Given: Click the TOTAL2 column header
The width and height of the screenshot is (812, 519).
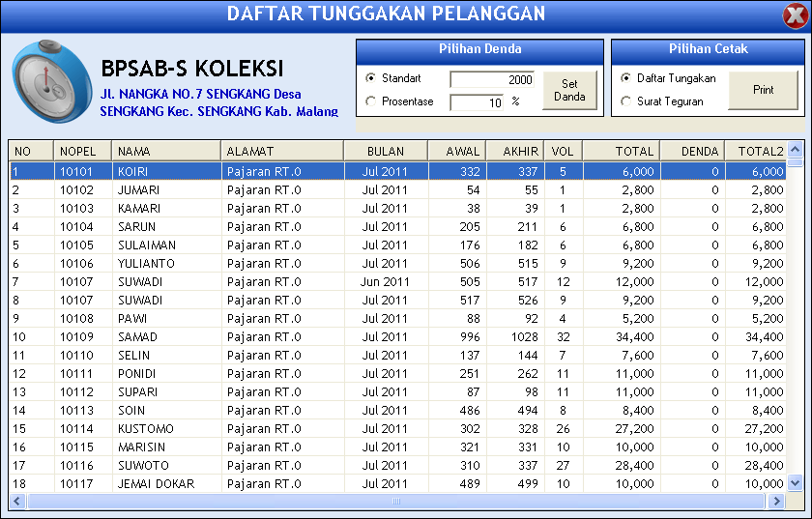Looking at the screenshot, I should coord(756,151).
